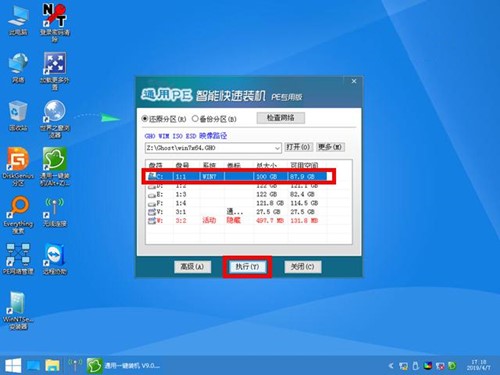
Task: Select the F: 1:4 partition row
Action: (x=237, y=203)
